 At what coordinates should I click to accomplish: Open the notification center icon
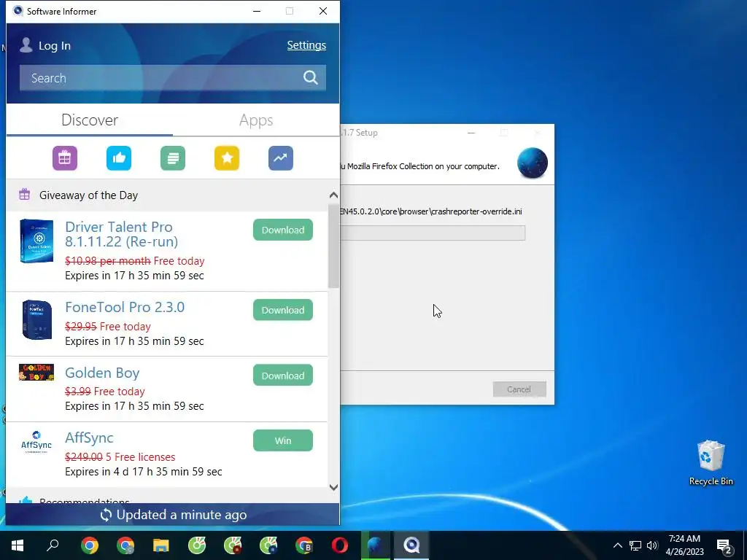724,546
